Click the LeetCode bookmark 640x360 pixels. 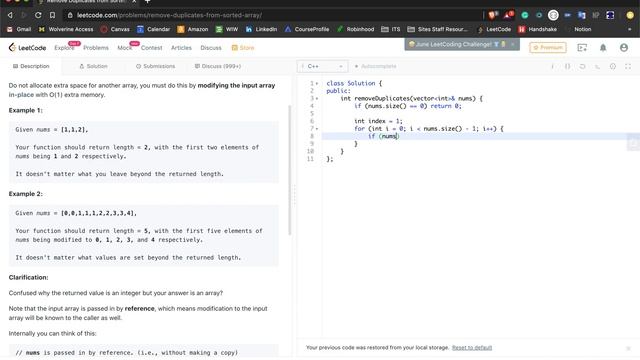tap(494, 29)
